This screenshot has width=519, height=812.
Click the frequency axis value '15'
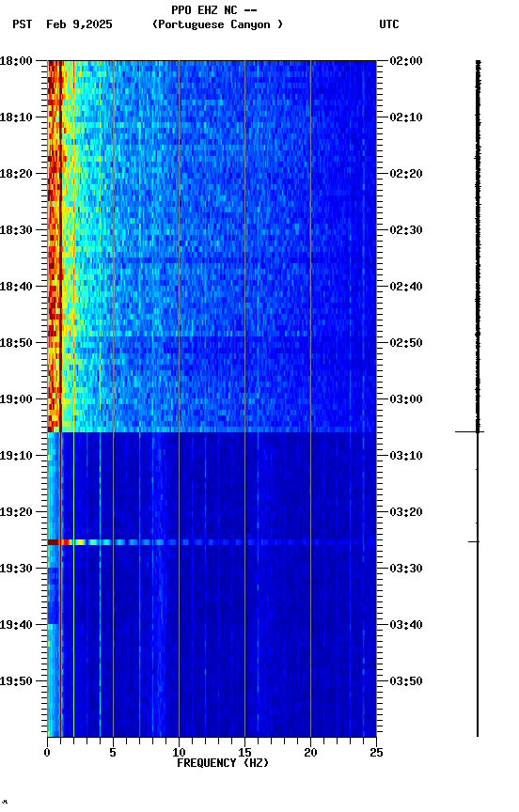tap(244, 753)
